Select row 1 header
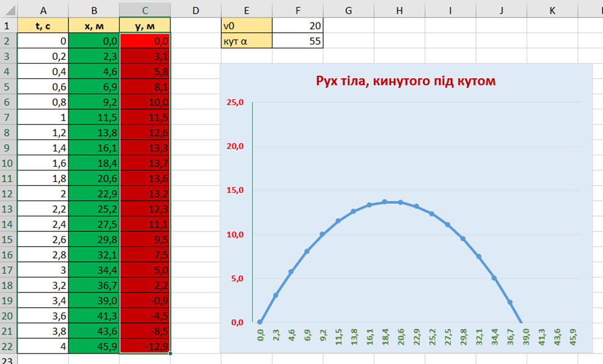The height and width of the screenshot is (364, 603). tap(9, 26)
